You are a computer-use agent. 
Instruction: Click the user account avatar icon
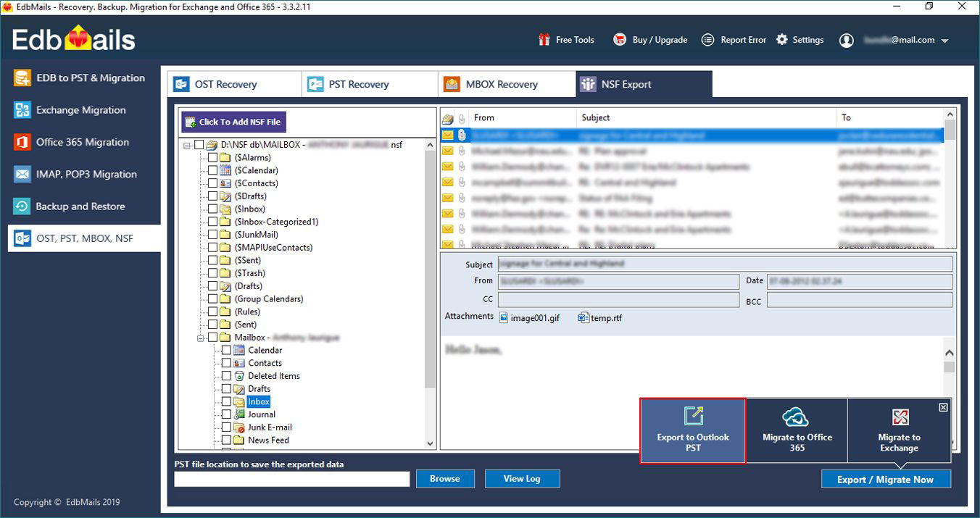pyautogui.click(x=846, y=41)
